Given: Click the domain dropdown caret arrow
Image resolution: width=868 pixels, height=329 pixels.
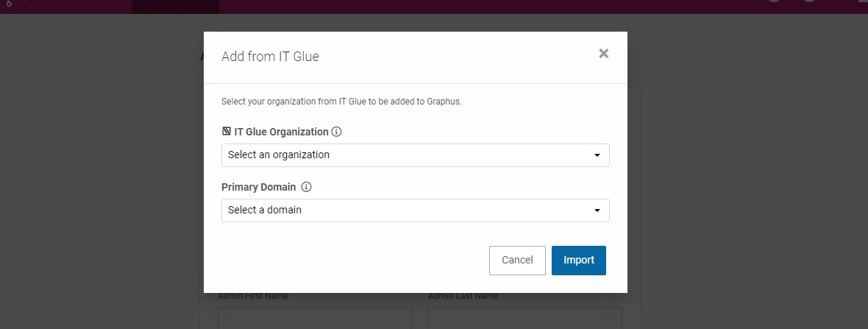Looking at the screenshot, I should (x=597, y=211).
